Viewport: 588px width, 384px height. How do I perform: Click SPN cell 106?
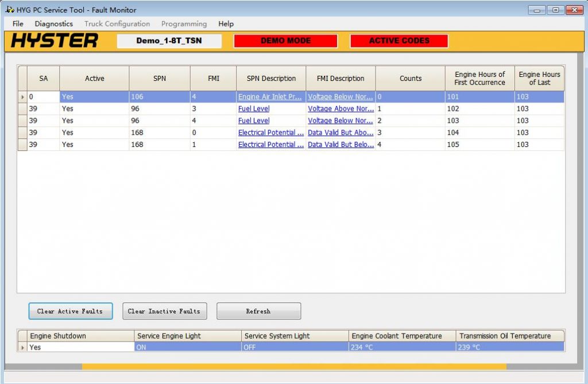[x=160, y=97]
